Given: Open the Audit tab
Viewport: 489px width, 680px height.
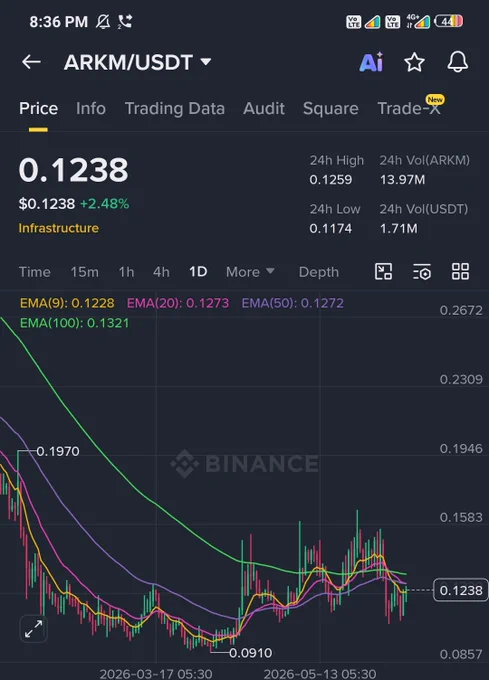Looking at the screenshot, I should [264, 108].
